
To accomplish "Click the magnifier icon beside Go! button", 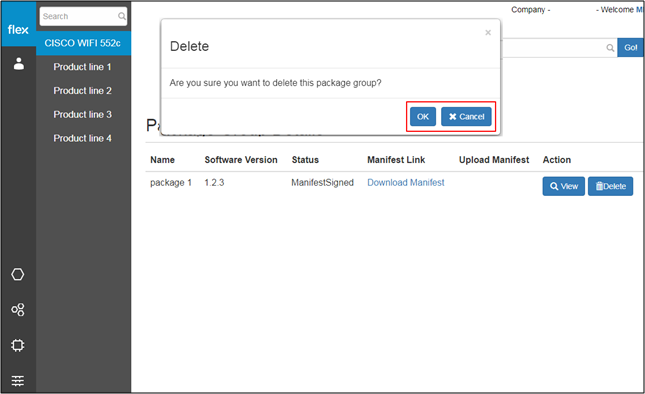I will click(x=610, y=48).
